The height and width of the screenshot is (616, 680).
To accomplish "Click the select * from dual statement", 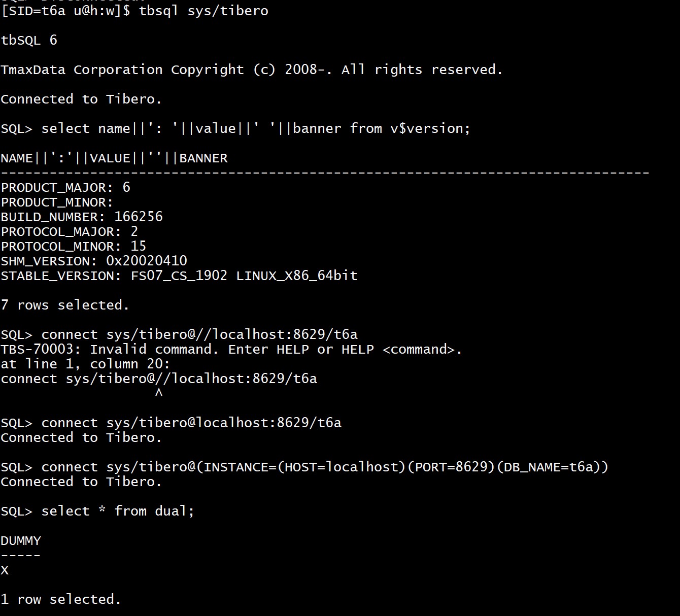I will pos(118,511).
